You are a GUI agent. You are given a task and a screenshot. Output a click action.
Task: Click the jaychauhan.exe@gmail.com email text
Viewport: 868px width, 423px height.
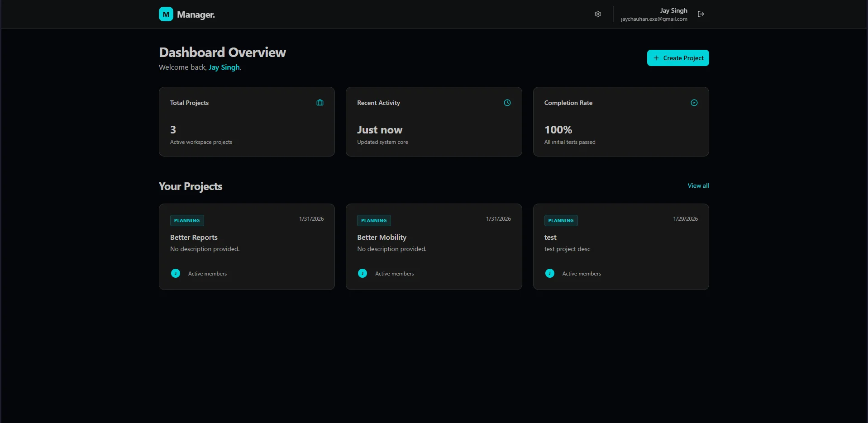click(x=654, y=19)
